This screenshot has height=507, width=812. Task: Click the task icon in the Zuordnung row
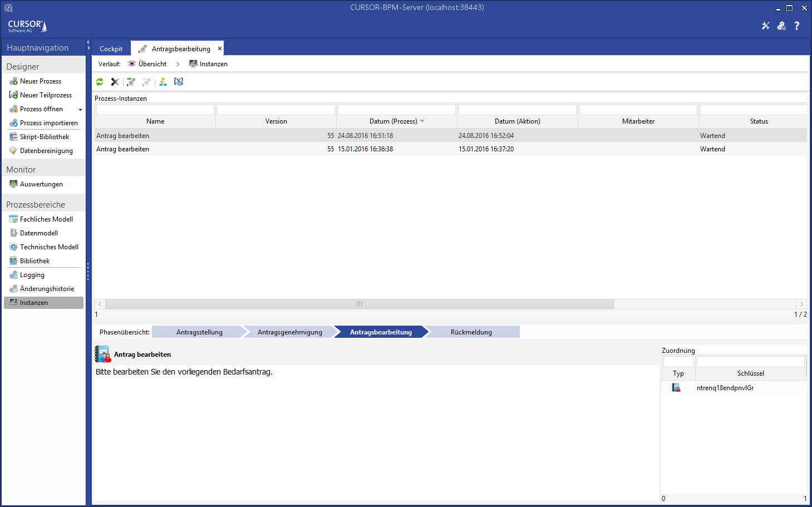pos(676,388)
